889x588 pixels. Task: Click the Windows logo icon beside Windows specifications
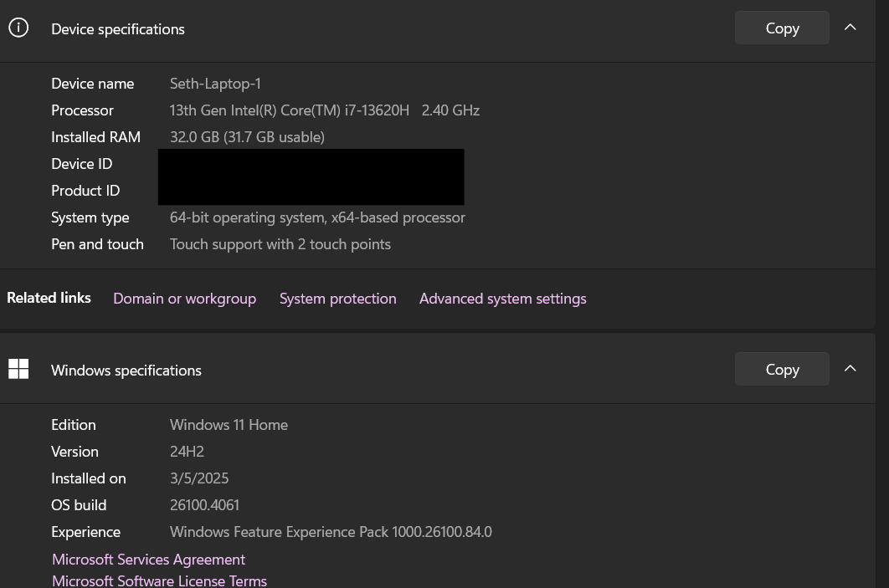tap(18, 369)
